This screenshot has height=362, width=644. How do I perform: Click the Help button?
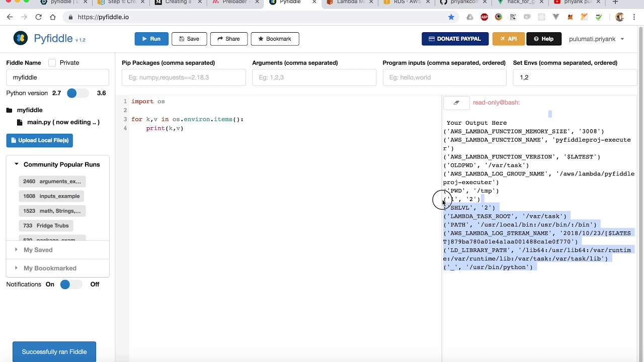[x=544, y=39]
